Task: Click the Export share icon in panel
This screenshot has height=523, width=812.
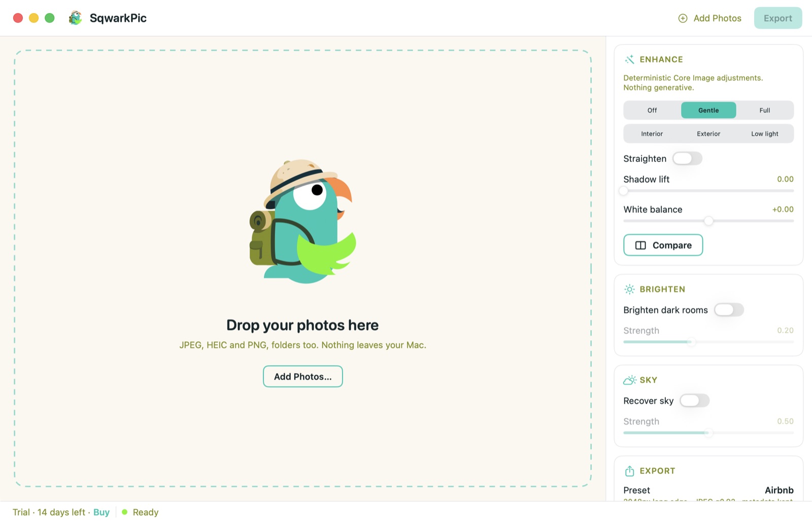Action: (629, 471)
